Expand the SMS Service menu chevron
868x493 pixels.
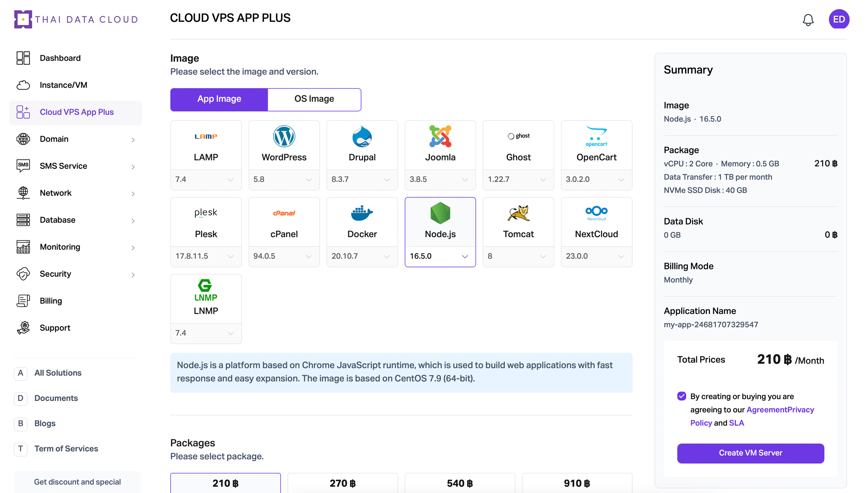(133, 167)
